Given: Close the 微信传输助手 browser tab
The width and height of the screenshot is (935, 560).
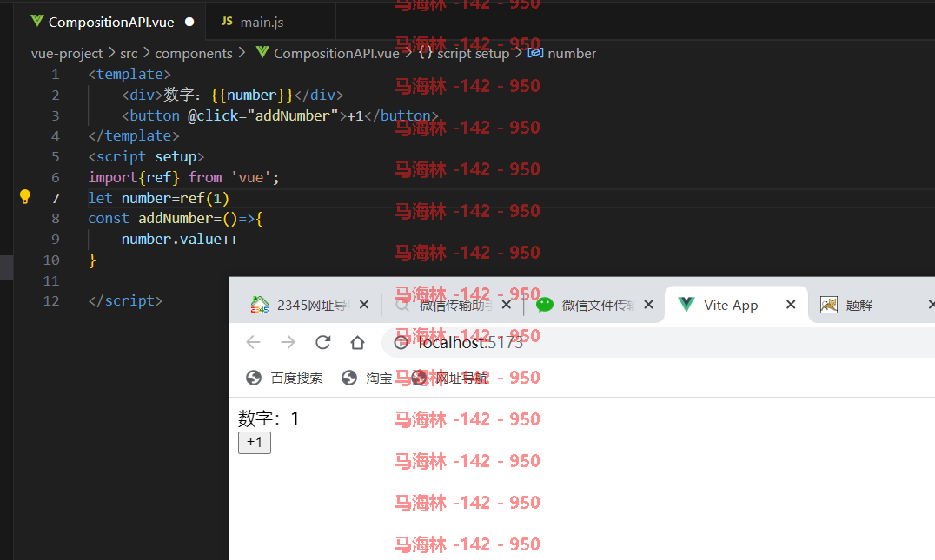Looking at the screenshot, I should [x=507, y=305].
